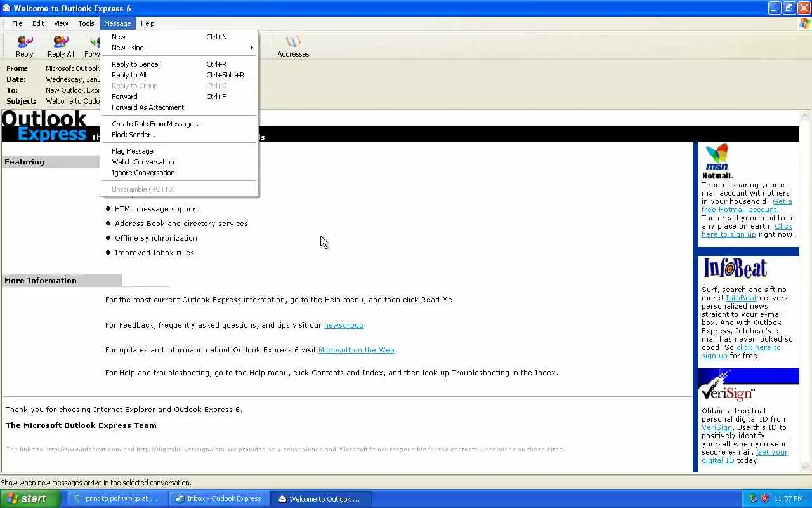The width and height of the screenshot is (812, 508).
Task: Click the 'More Information' heading
Action: tap(41, 281)
